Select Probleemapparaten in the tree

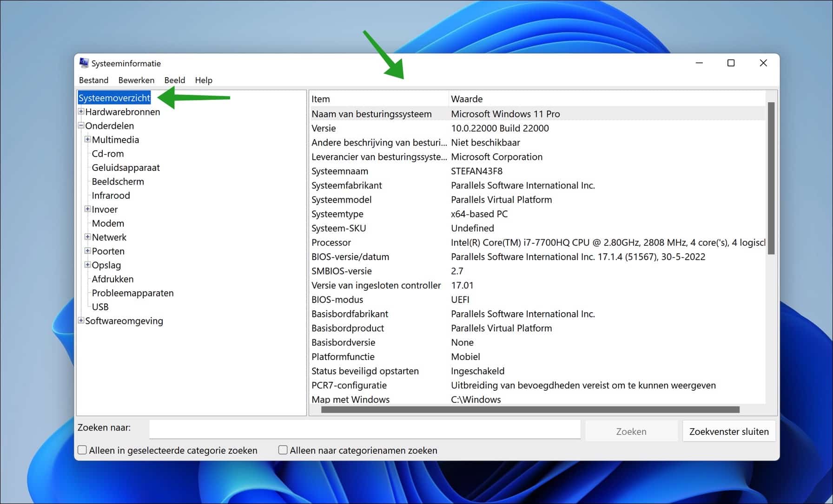tap(132, 293)
